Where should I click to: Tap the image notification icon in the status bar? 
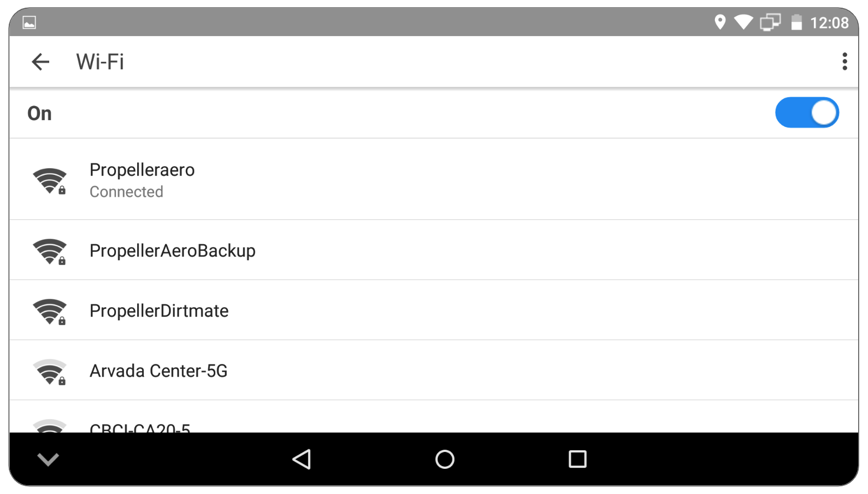pyautogui.click(x=29, y=22)
